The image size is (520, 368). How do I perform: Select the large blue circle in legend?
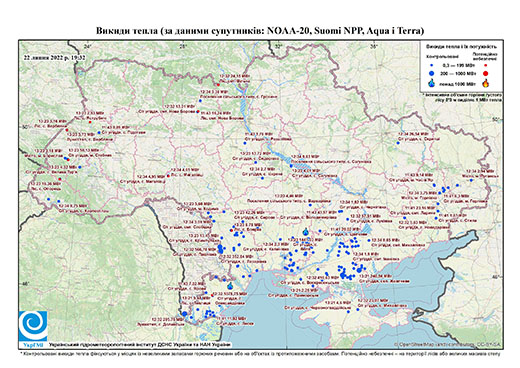(x=432, y=73)
